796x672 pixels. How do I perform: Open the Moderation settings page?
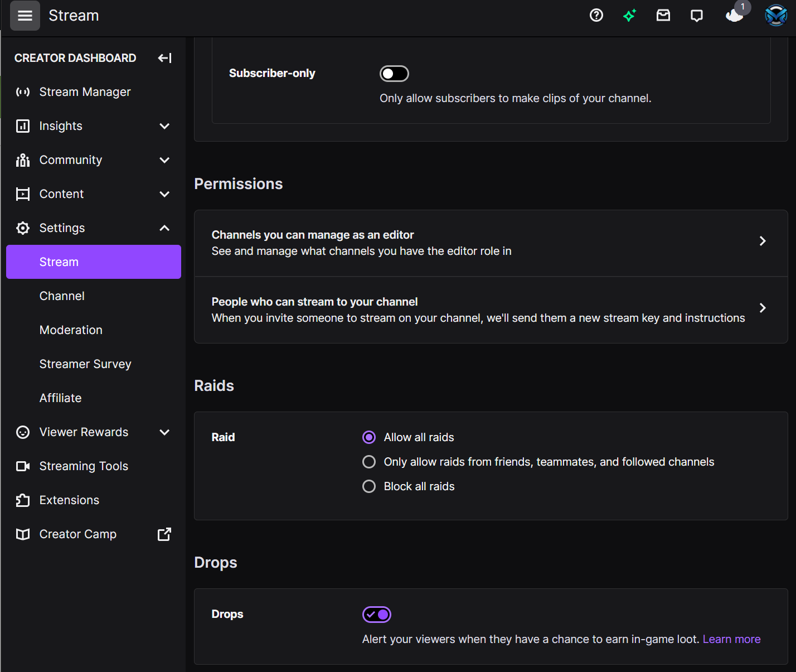[71, 330]
